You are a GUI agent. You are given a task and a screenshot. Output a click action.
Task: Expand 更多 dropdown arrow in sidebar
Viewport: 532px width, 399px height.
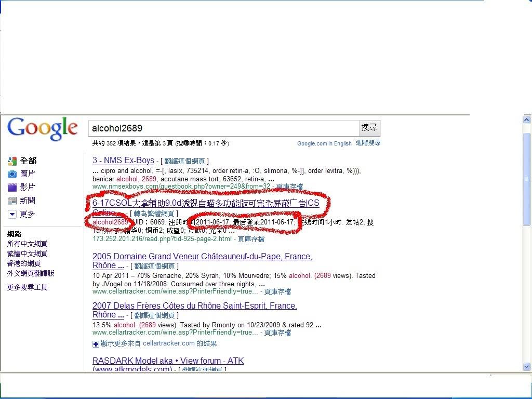[12, 214]
